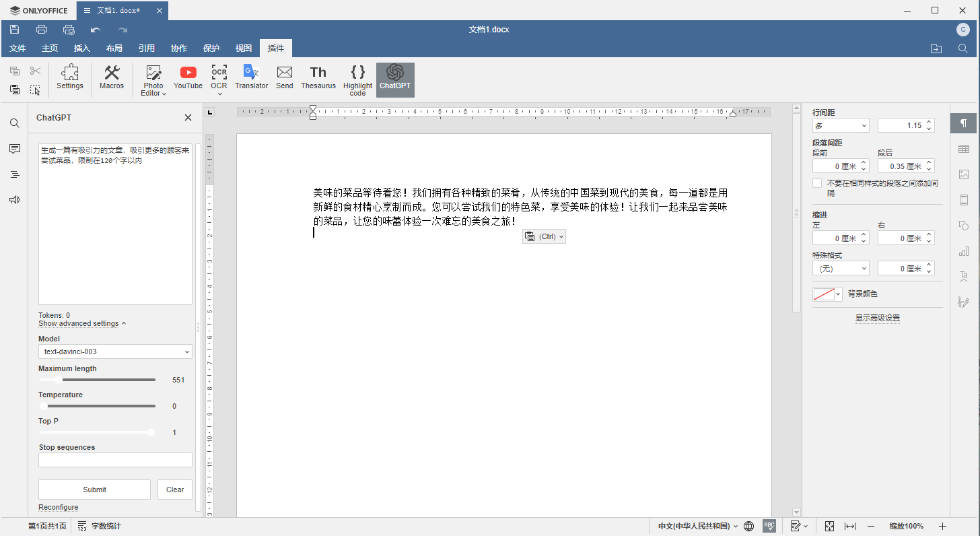Collapse Show advanced settings
The image size is (980, 536).
coord(82,323)
